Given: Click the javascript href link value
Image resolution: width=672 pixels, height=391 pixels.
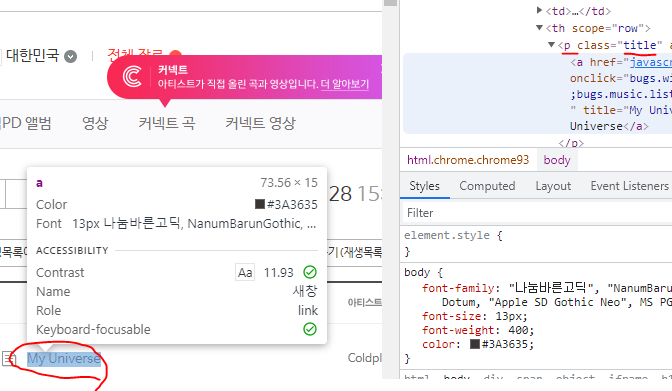Looking at the screenshot, I should coord(651,62).
